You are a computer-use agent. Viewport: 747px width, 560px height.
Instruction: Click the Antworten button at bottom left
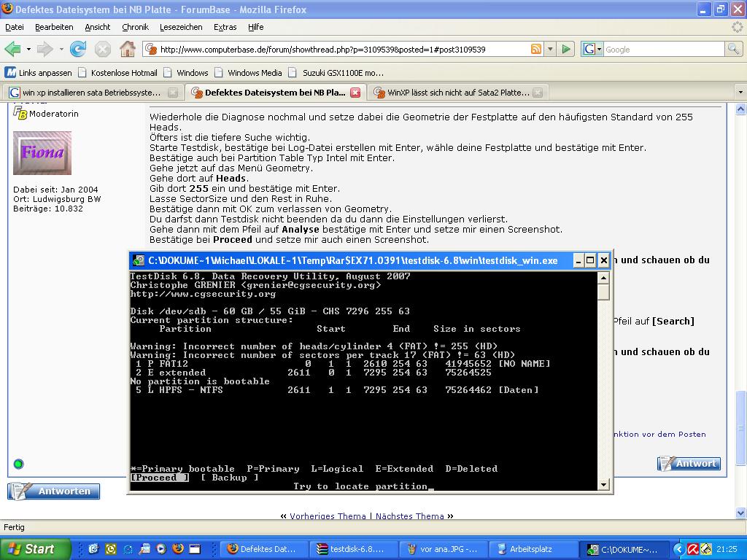pos(54,491)
